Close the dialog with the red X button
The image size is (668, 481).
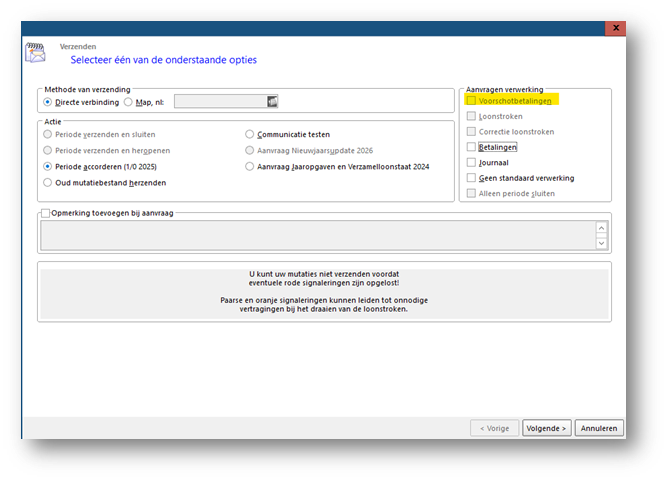coord(616,28)
